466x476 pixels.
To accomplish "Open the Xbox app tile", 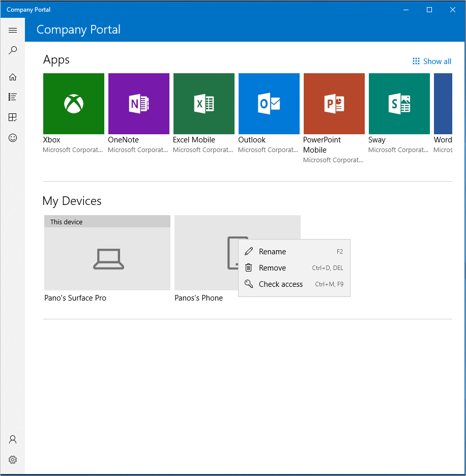I will 74,104.
